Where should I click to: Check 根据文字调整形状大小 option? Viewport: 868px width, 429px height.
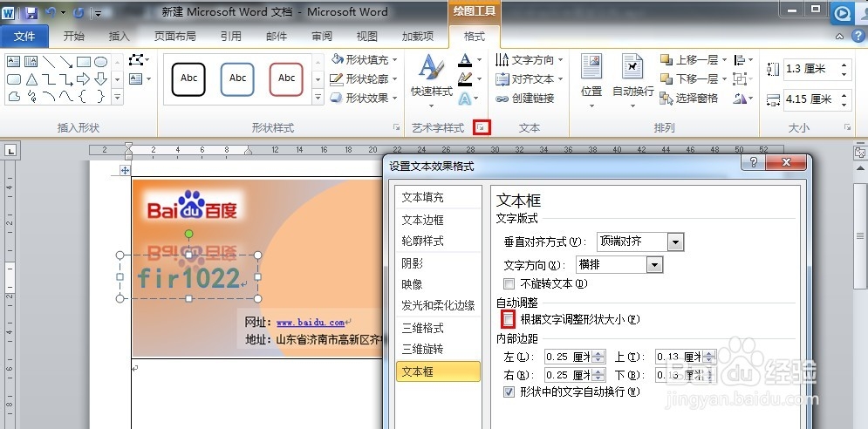coord(509,319)
